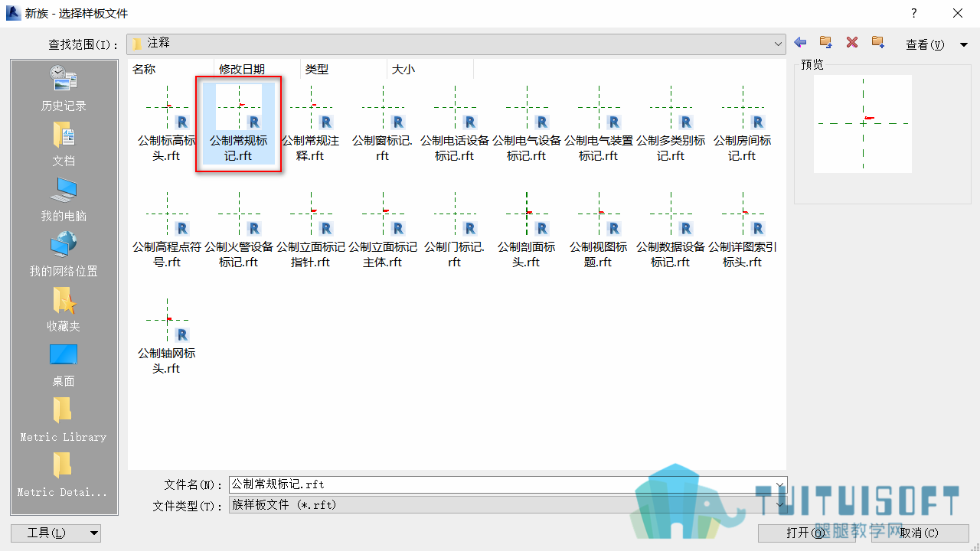The width and height of the screenshot is (980, 551).
Task: Select the 公制视图标题.rft file
Action: tap(599, 230)
